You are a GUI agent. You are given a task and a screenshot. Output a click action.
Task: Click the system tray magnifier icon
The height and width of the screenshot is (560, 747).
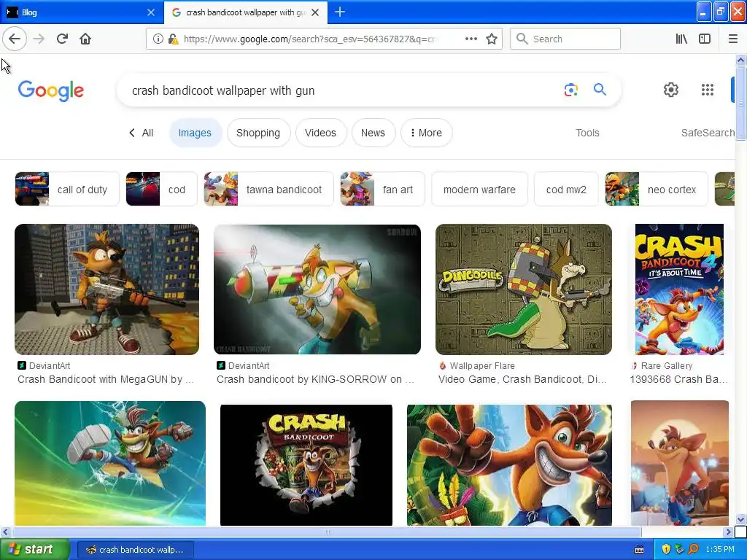click(x=693, y=550)
